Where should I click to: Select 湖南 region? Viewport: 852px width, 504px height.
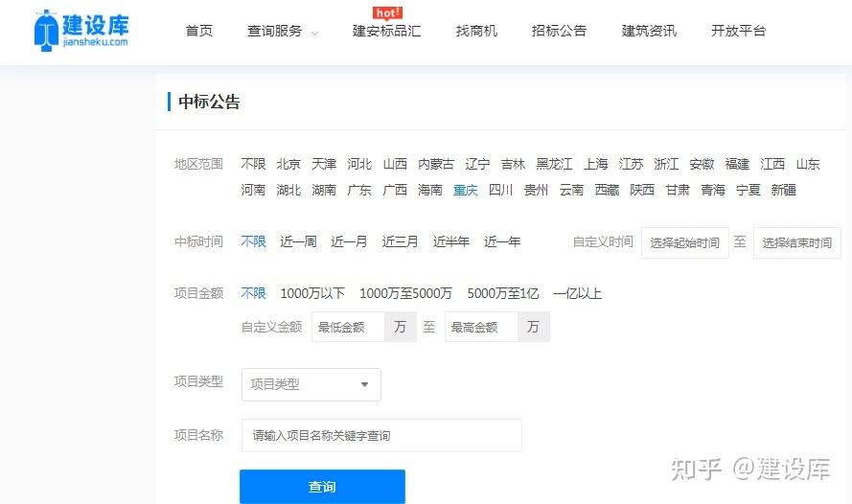pos(324,190)
